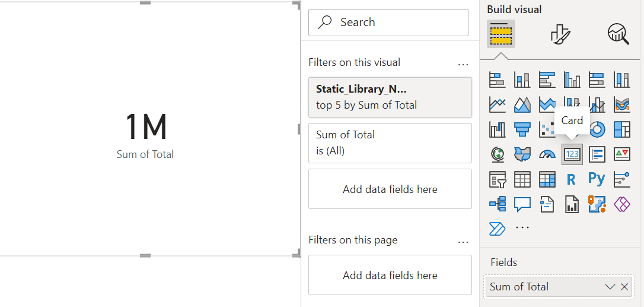This screenshot has width=644, height=307.
Task: Open more options for Filters on this page
Action: coord(463,242)
